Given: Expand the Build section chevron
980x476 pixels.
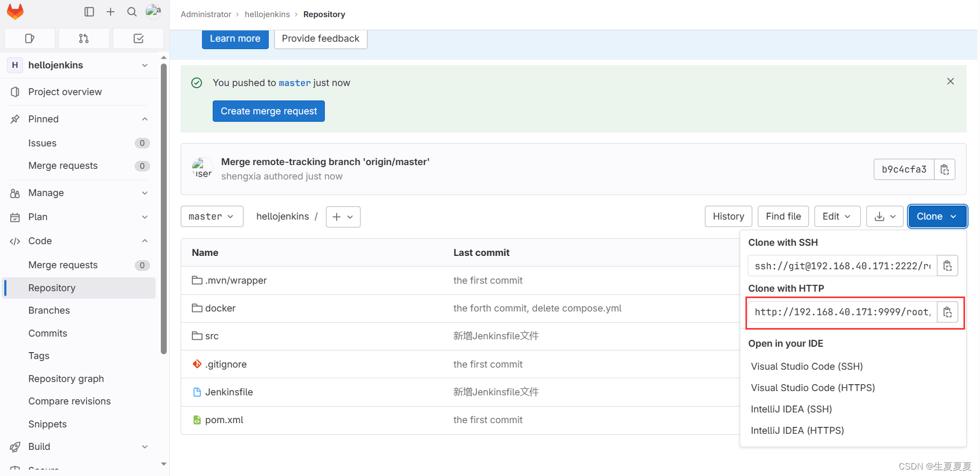Looking at the screenshot, I should (145, 447).
